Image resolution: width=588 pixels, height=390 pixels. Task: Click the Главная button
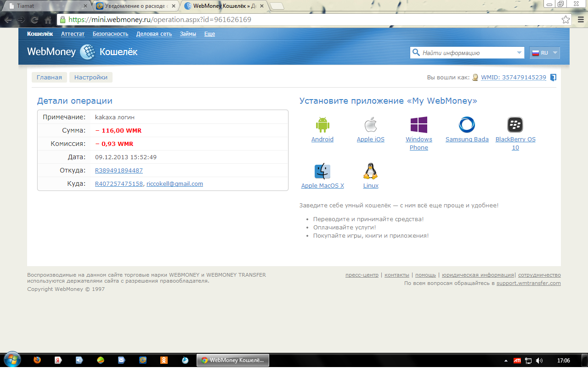pos(49,77)
